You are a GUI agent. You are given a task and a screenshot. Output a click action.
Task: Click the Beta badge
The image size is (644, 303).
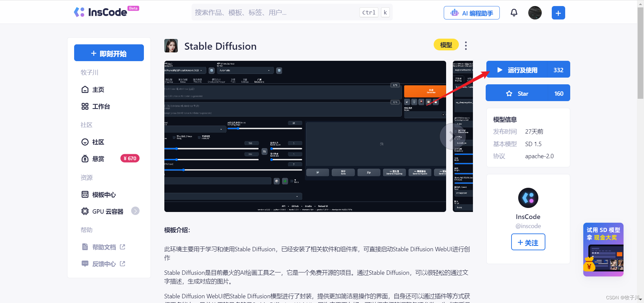133,8
